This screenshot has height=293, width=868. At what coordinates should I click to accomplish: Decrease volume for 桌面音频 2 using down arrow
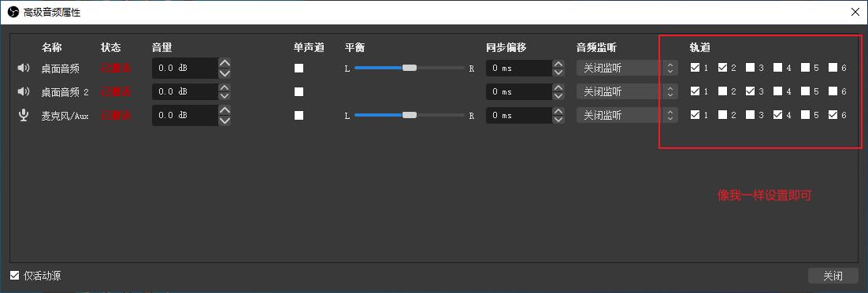(x=224, y=96)
